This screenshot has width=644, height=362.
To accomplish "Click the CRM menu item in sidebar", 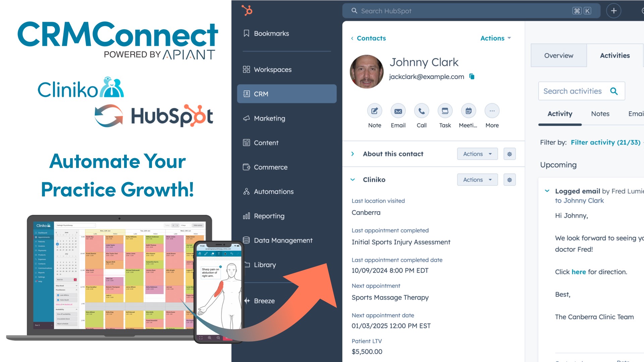I will [287, 93].
